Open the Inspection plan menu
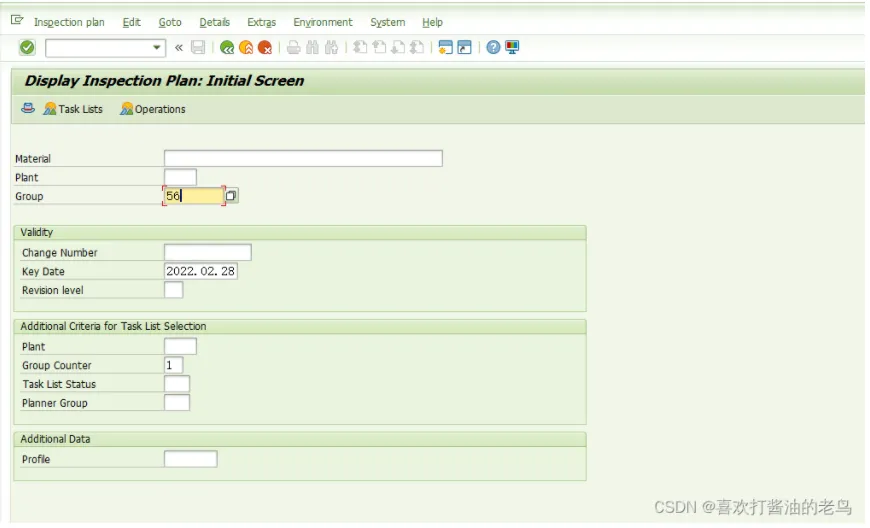 (69, 22)
